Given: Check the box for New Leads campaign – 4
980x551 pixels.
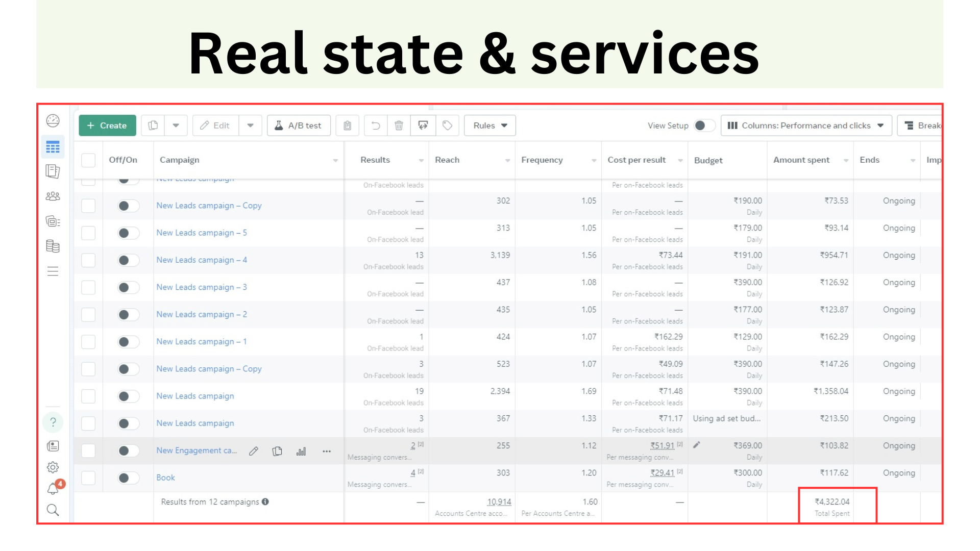Looking at the screenshot, I should [88, 260].
